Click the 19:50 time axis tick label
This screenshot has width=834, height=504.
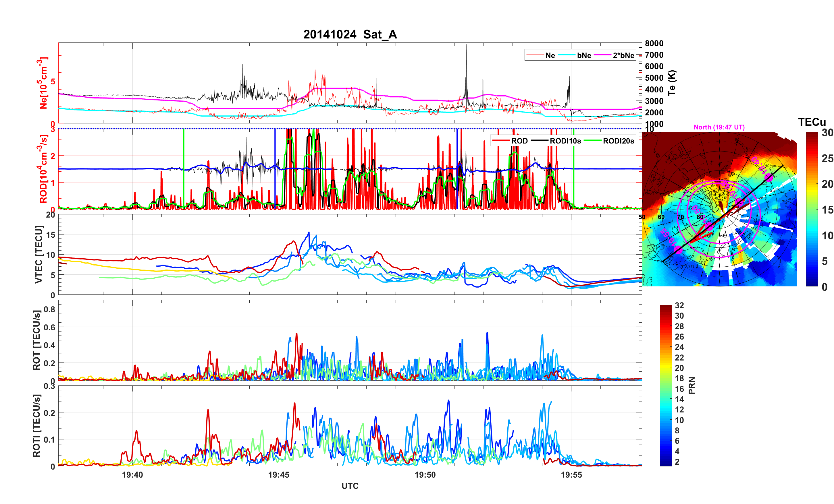[425, 474]
